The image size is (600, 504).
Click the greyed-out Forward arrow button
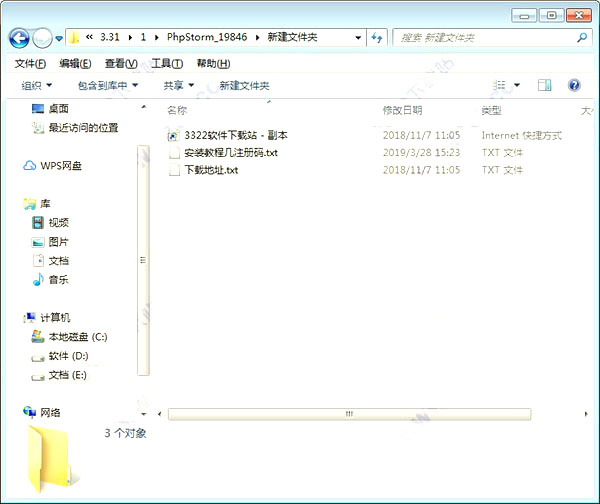(42, 38)
